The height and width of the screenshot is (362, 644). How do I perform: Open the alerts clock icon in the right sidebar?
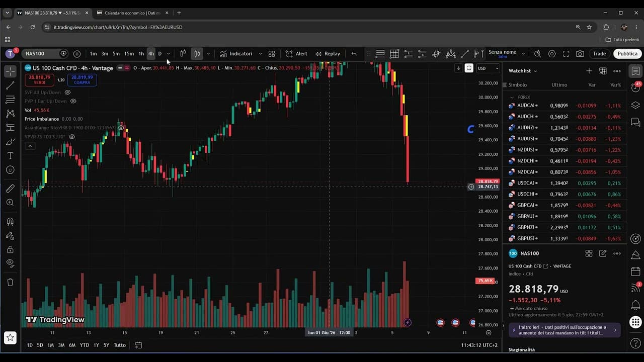click(x=635, y=87)
